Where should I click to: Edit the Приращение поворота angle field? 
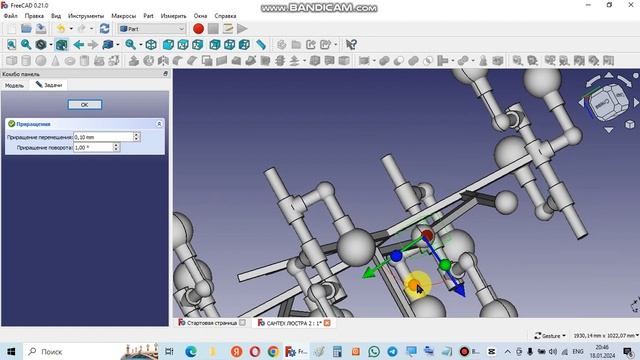(x=93, y=147)
